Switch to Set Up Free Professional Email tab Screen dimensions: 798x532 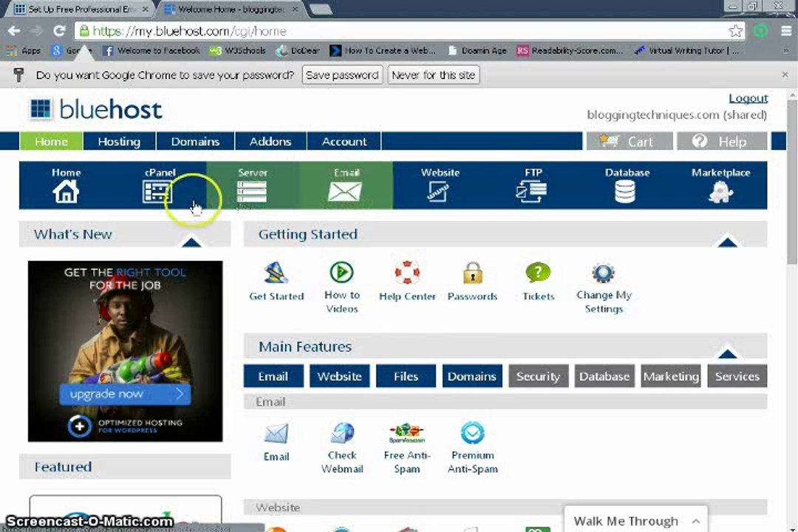[81, 9]
